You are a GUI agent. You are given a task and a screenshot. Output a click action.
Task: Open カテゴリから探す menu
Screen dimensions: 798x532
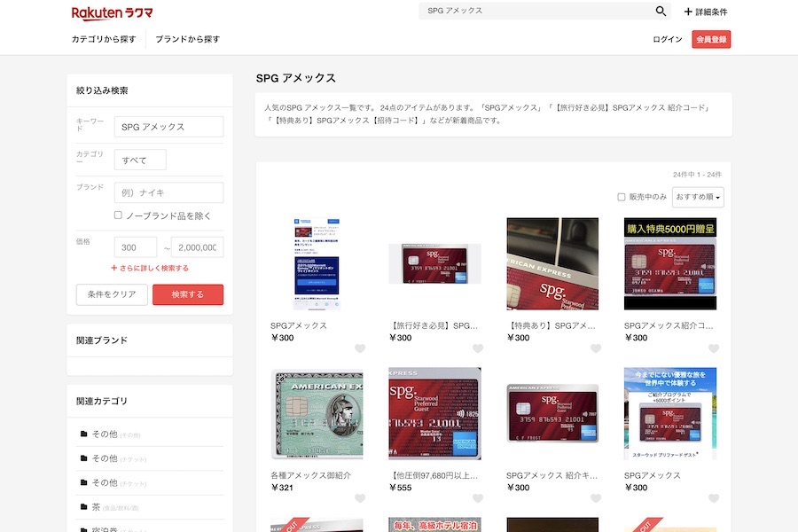(x=104, y=39)
